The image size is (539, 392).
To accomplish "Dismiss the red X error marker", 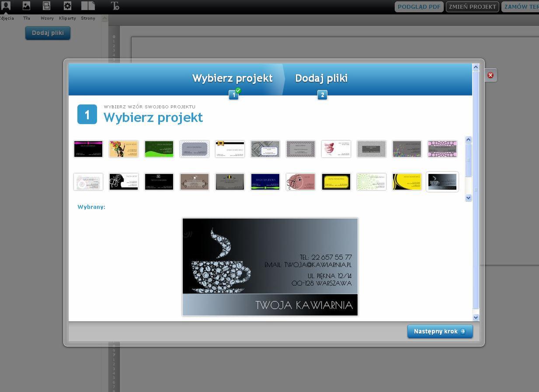I will pyautogui.click(x=490, y=75).
